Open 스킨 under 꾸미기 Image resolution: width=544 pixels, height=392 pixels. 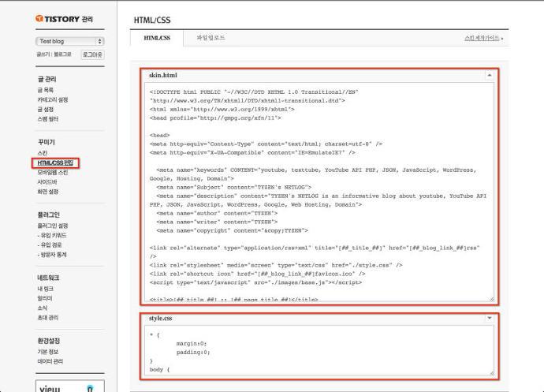point(43,153)
